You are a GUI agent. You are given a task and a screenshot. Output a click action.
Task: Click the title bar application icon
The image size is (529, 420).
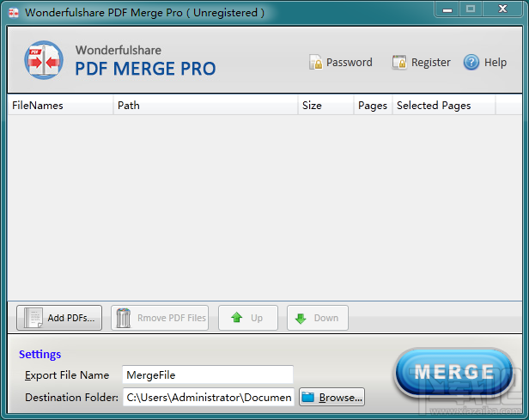click(x=14, y=13)
